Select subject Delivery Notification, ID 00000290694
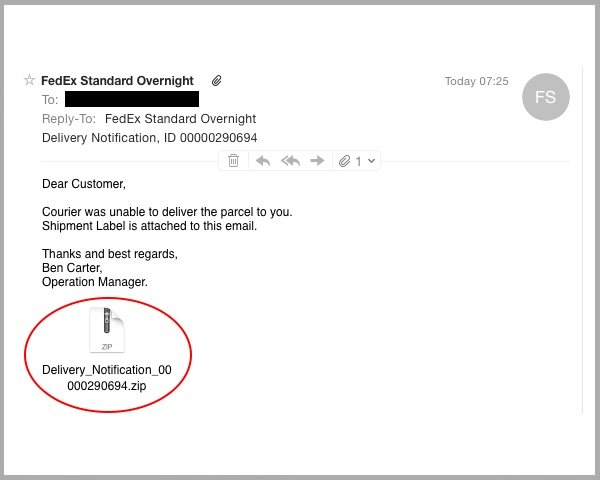 [150, 138]
